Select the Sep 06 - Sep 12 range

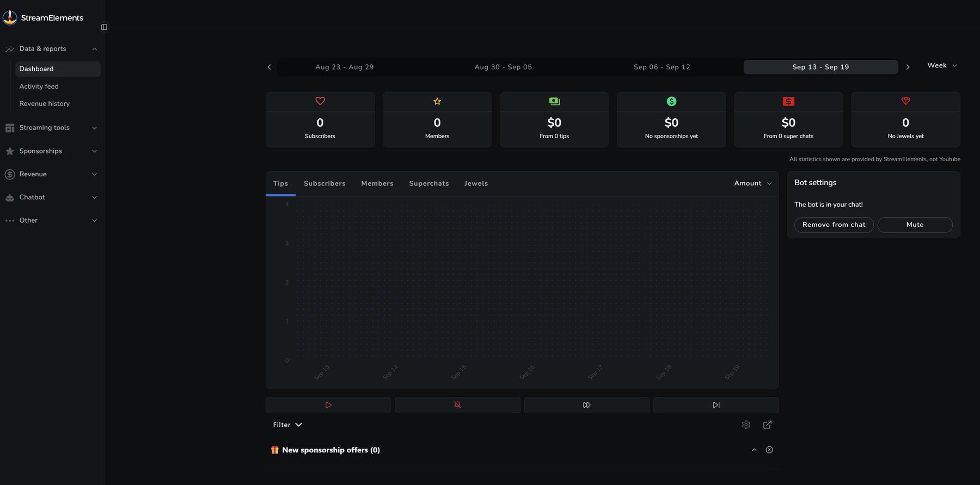pos(662,67)
